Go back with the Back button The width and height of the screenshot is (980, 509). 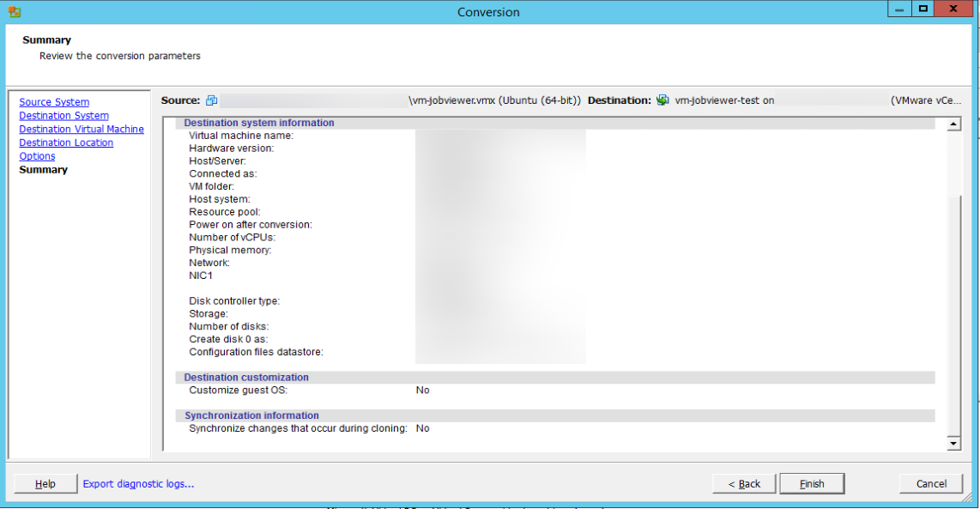(x=744, y=483)
